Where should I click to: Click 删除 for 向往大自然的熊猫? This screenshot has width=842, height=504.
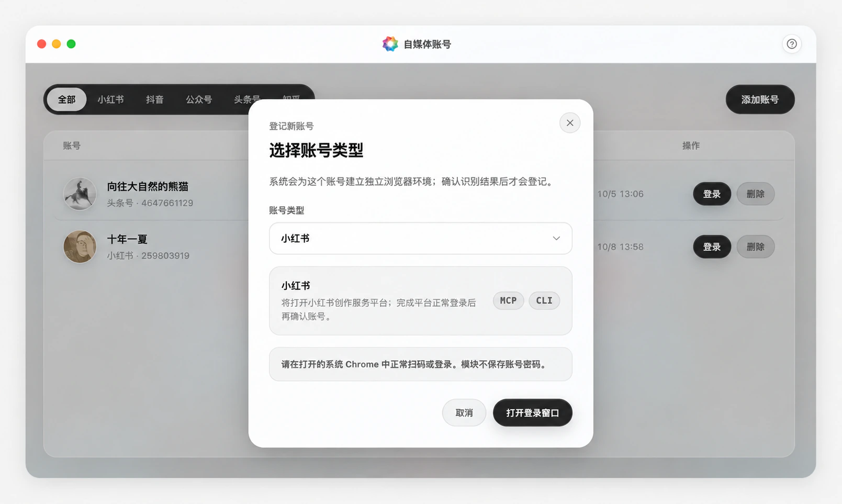coord(756,194)
